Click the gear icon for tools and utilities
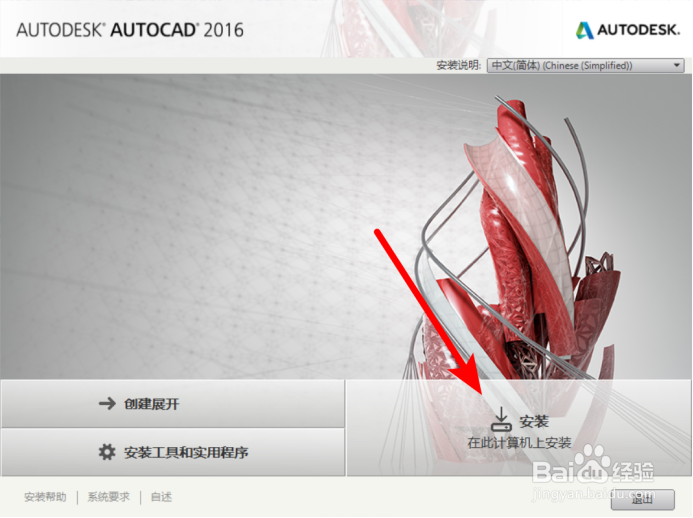The image size is (693, 518). pyautogui.click(x=107, y=452)
